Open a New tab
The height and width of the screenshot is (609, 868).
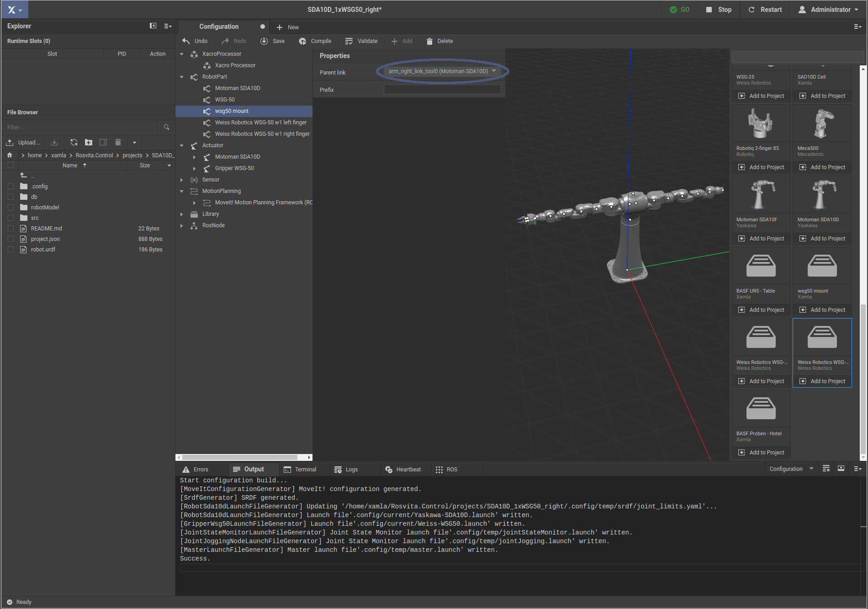(288, 27)
